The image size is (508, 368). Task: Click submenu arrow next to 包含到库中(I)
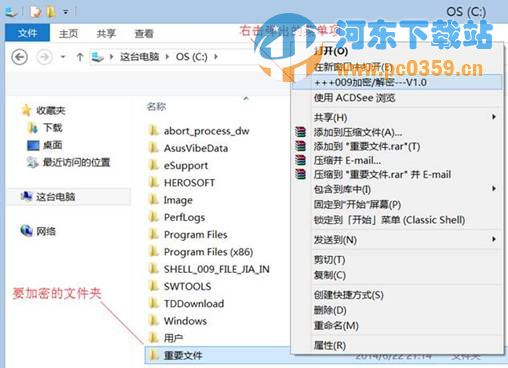pyautogui.click(x=494, y=189)
